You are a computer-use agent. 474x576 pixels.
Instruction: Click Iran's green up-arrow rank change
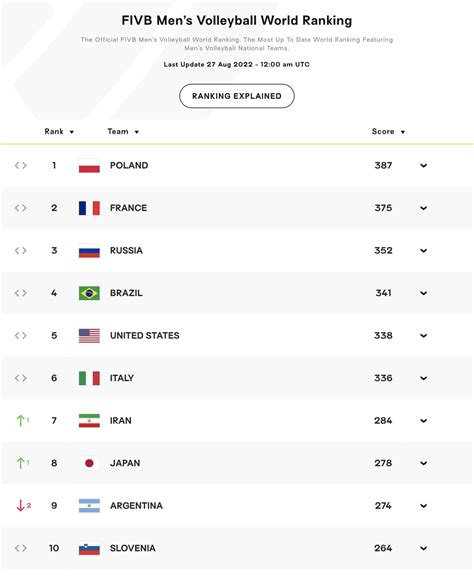[23, 421]
